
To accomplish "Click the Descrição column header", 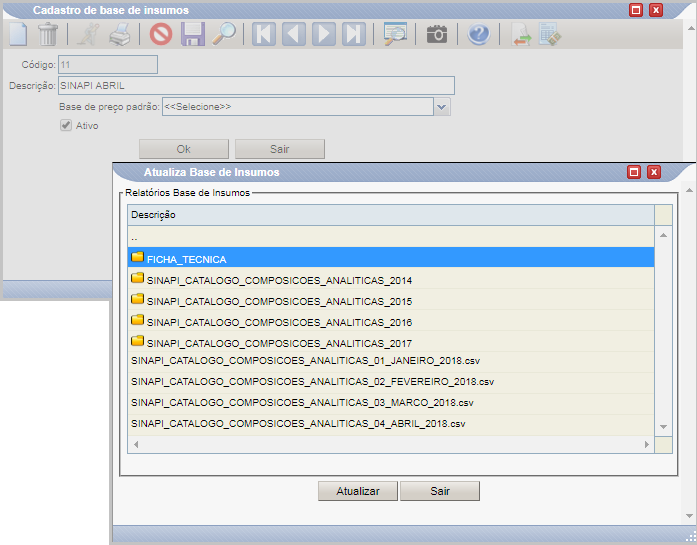I will pyautogui.click(x=391, y=215).
